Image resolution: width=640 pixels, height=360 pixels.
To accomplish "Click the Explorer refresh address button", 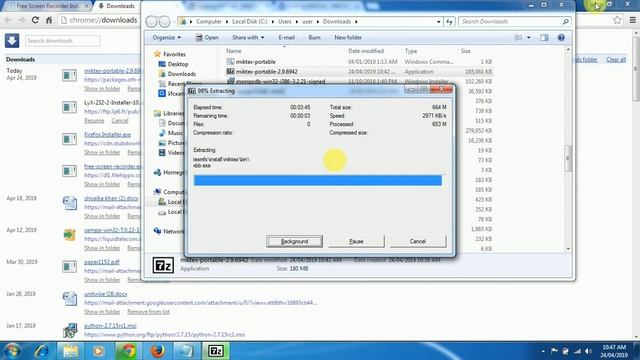I will click(x=449, y=21).
